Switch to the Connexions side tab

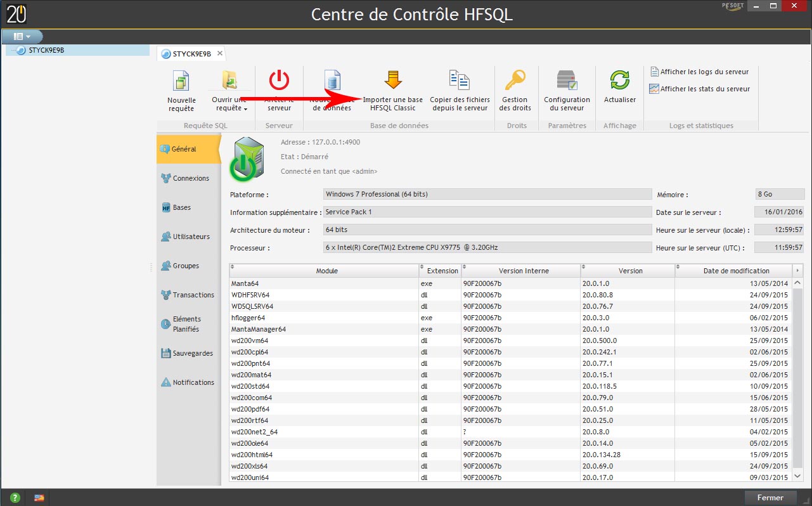[188, 179]
